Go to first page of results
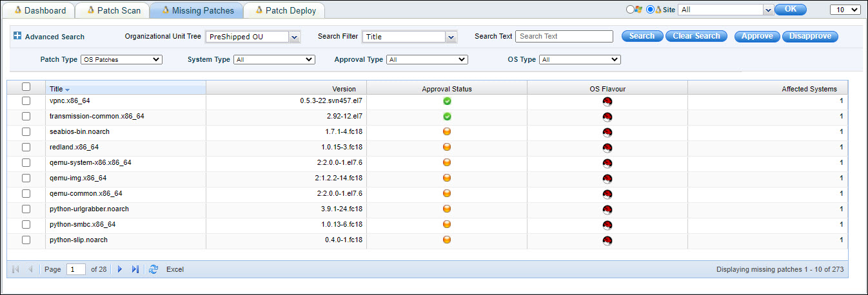This screenshot has width=868, height=295. pyautogui.click(x=16, y=269)
